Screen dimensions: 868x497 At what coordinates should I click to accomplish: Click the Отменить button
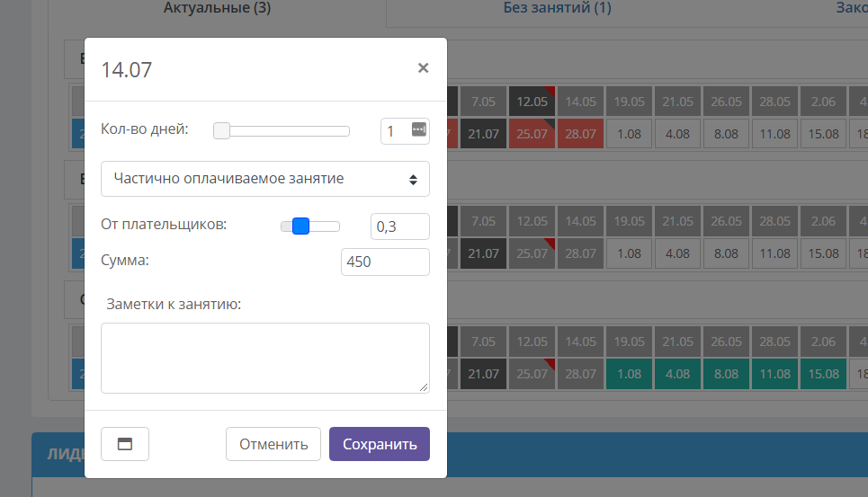(273, 444)
